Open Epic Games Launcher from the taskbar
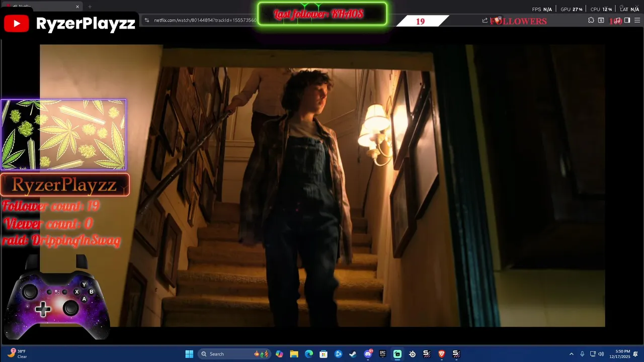This screenshot has width=644, height=362. [382, 354]
